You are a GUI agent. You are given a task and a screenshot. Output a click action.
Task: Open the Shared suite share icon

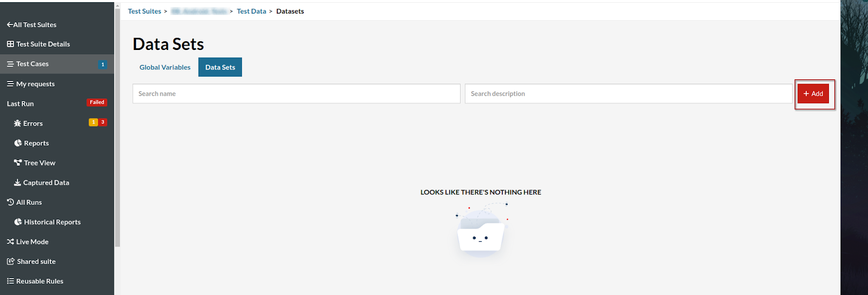coord(10,261)
